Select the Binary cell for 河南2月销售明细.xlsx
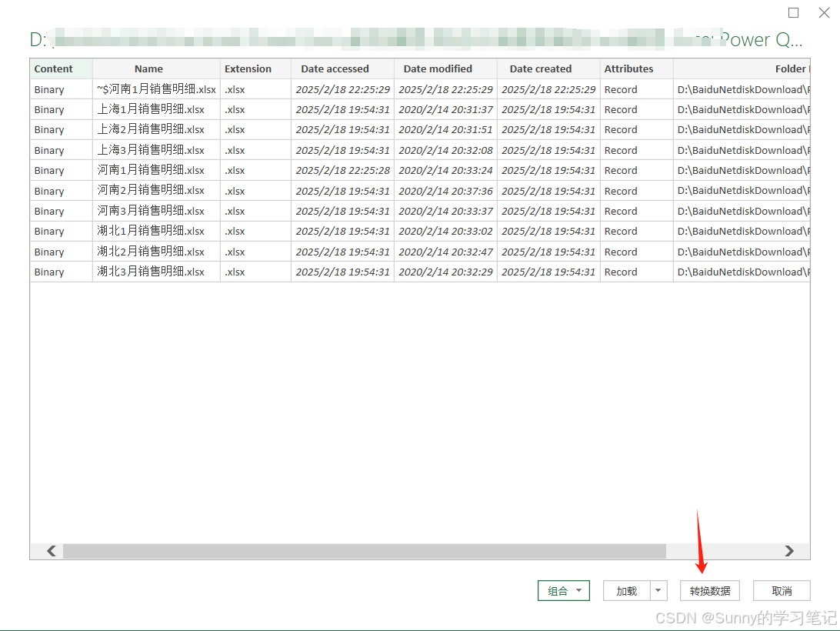Image resolution: width=840 pixels, height=631 pixels. tap(49, 190)
